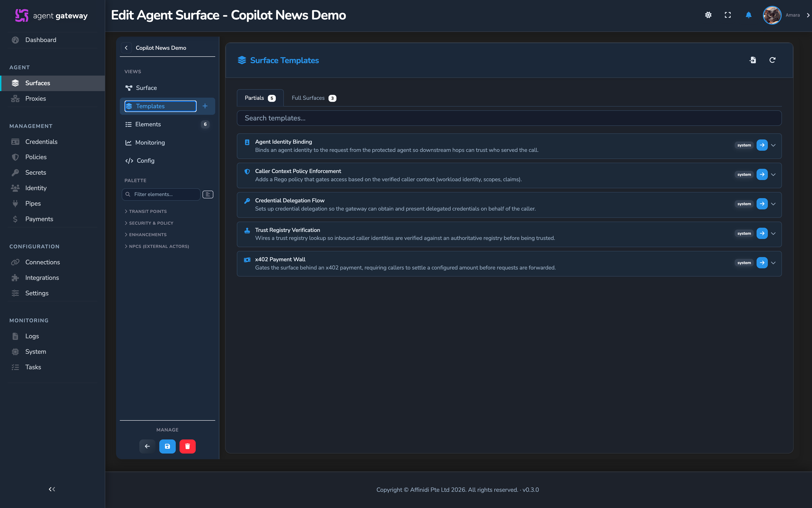Expand Caller Context Policy Enforcement chevron
812x508 pixels.
(773, 174)
